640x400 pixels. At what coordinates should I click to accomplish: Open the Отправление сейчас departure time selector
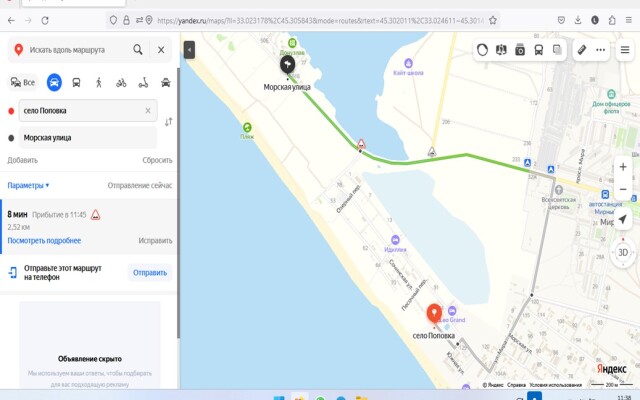(139, 185)
